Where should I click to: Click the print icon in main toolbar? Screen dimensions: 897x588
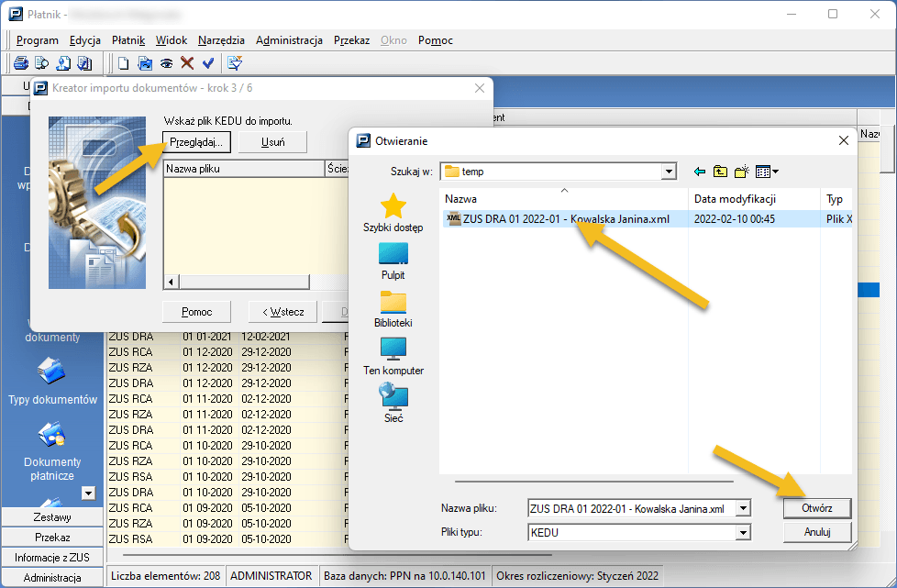[x=20, y=63]
